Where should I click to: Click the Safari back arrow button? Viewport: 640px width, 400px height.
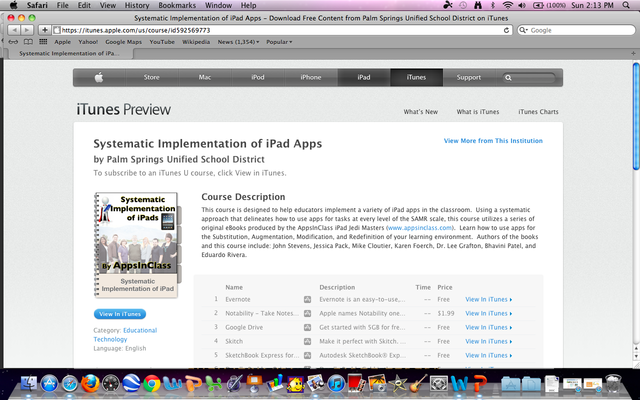click(x=13, y=30)
